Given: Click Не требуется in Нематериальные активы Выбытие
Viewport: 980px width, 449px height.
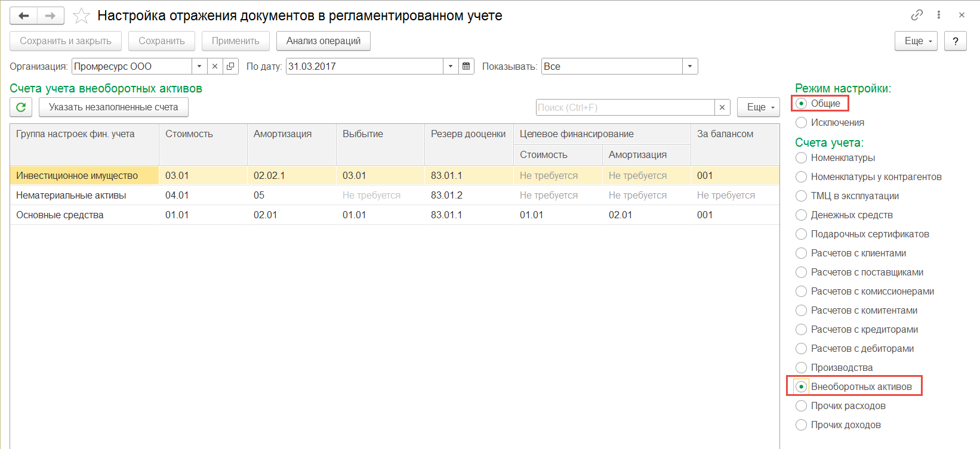Looking at the screenshot, I should [x=380, y=196].
